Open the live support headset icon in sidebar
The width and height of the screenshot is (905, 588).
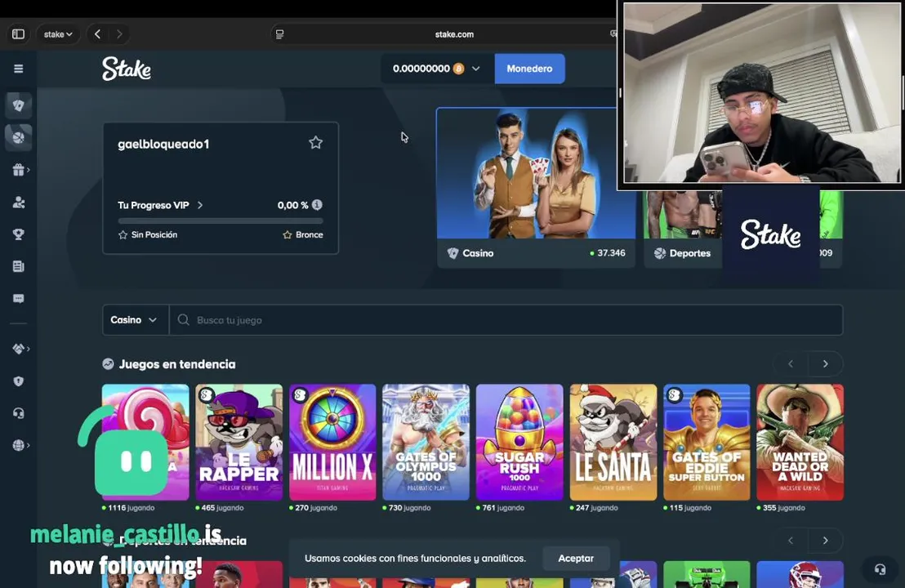tap(19, 413)
